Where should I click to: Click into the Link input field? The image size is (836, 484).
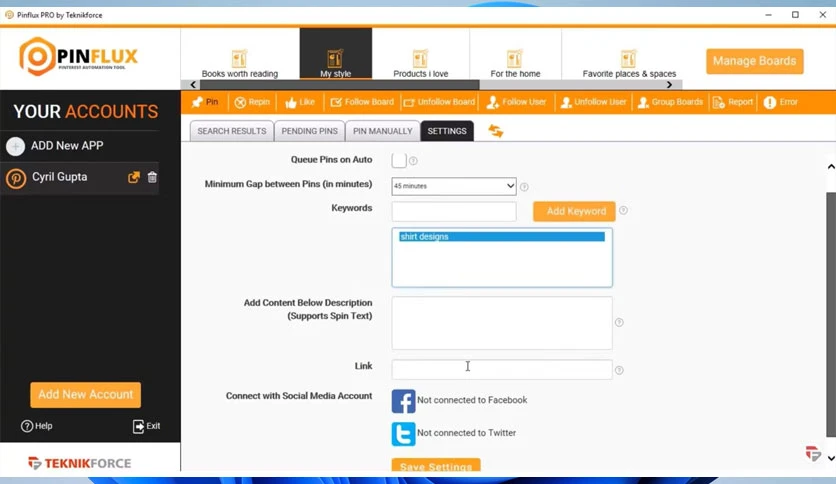point(501,369)
